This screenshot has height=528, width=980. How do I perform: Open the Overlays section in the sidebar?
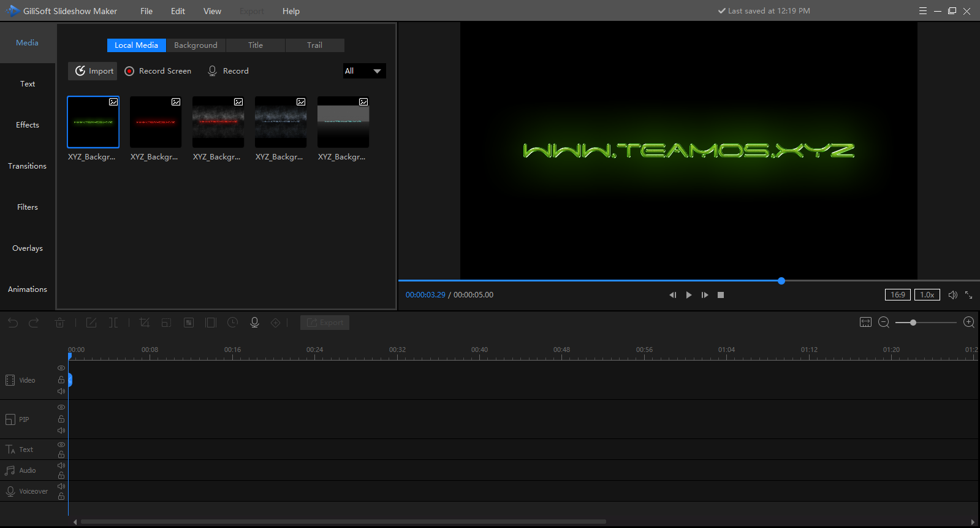(28, 248)
